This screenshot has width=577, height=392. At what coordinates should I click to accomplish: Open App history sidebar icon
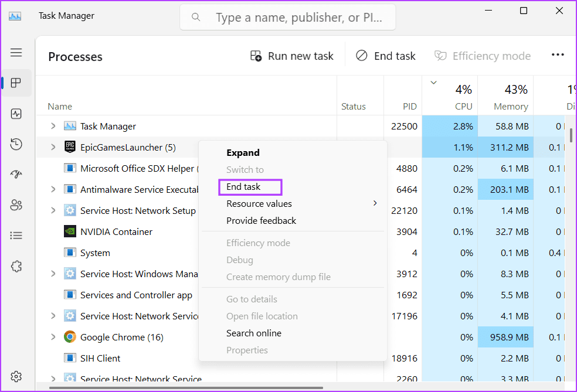[x=16, y=144]
